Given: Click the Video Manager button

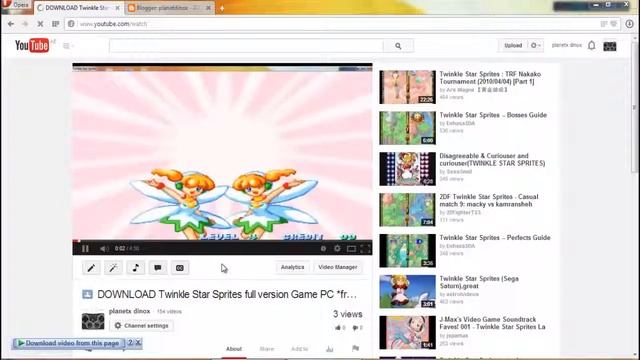Looking at the screenshot, I should click(338, 267).
